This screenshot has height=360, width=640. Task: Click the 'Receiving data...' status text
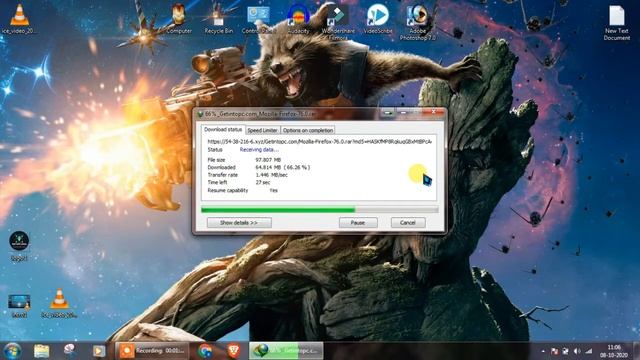(x=259, y=150)
